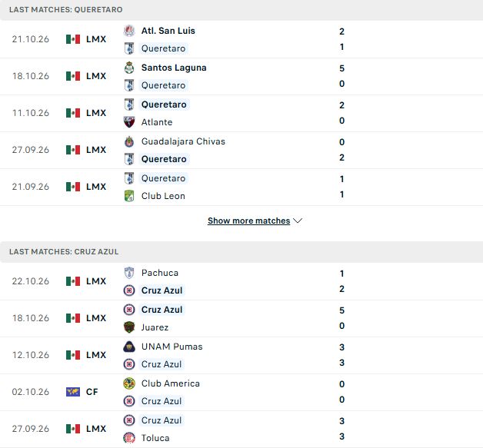
Task: Click the Juarez team crest icon
Action: (129, 327)
